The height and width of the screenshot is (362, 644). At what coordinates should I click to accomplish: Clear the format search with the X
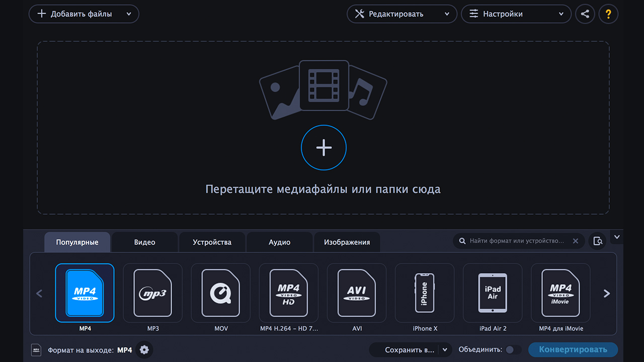[x=576, y=241]
